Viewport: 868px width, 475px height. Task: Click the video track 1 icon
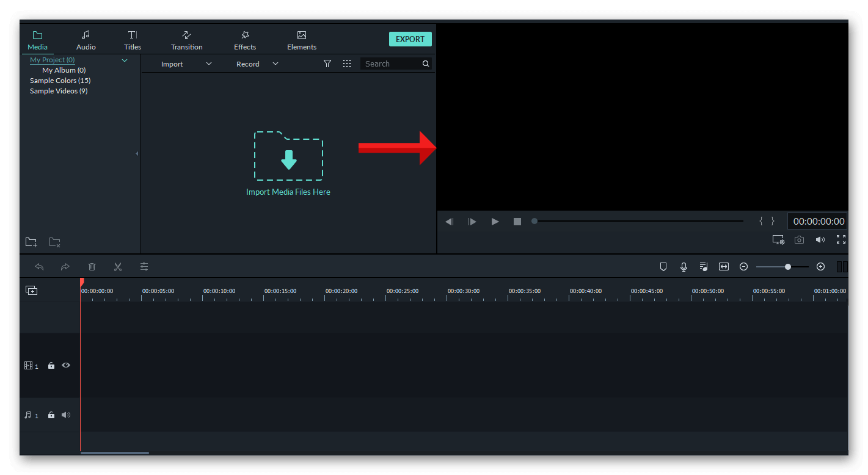(x=28, y=366)
